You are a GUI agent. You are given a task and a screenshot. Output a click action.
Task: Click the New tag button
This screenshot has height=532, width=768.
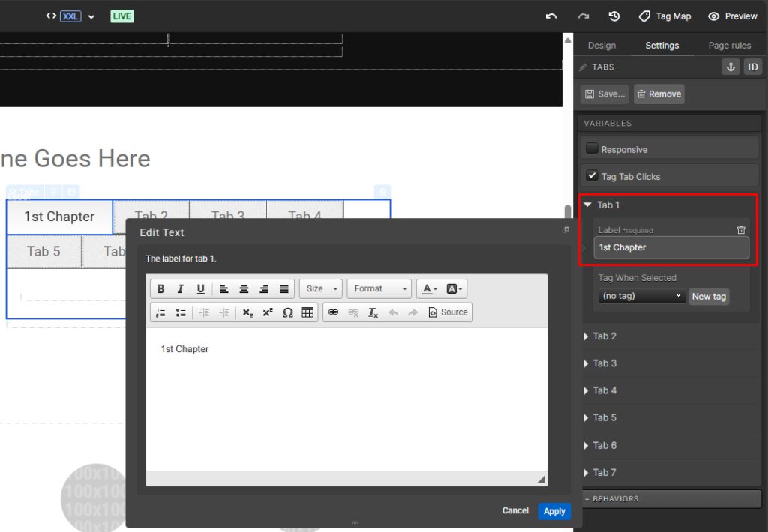709,296
